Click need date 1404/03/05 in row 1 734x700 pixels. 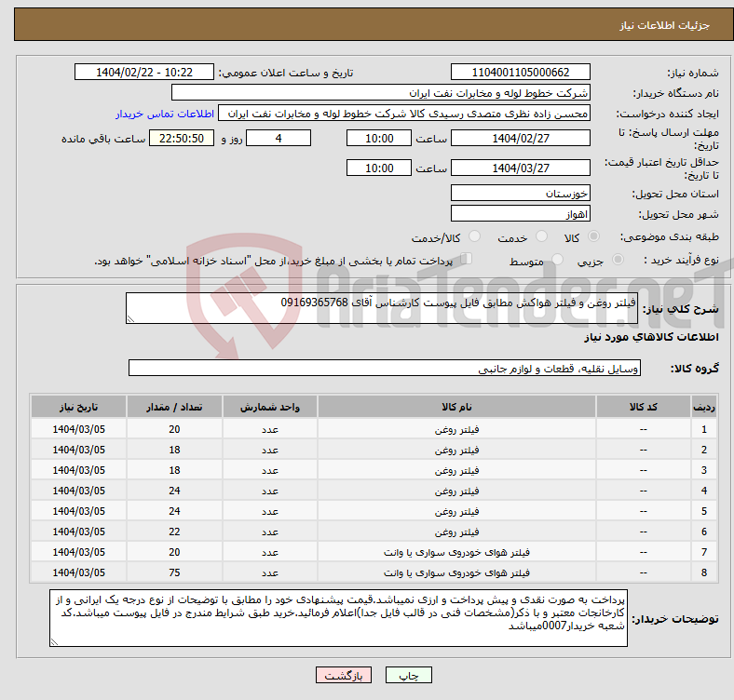click(x=78, y=429)
